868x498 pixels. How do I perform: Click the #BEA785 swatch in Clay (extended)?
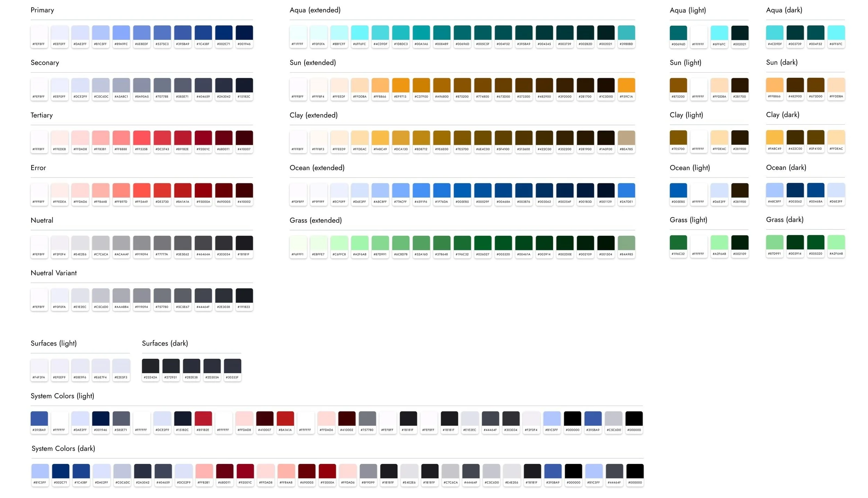pyautogui.click(x=626, y=138)
